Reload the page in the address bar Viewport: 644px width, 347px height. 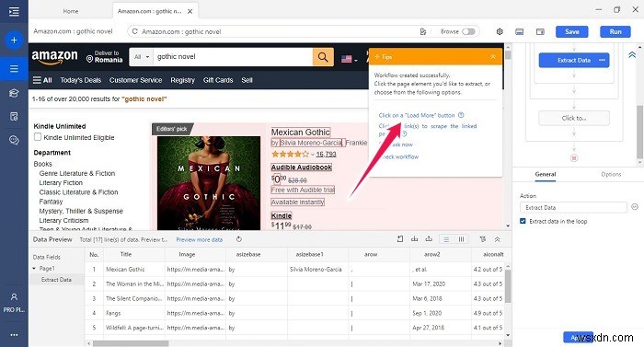click(x=134, y=31)
